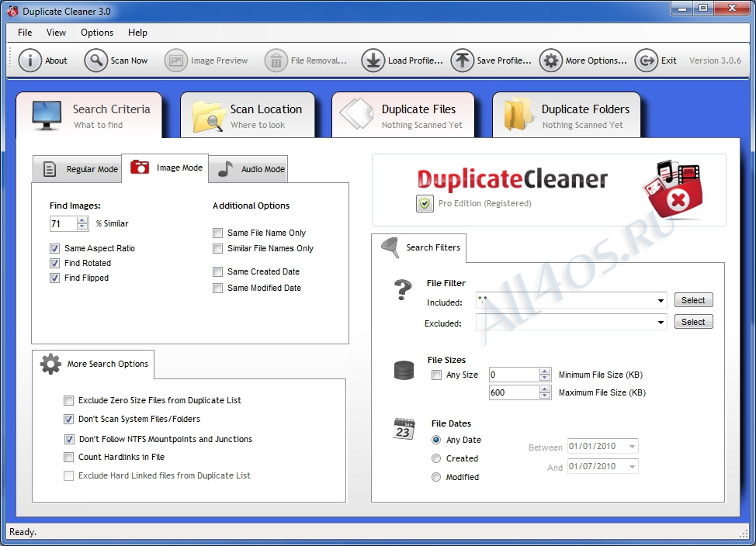This screenshot has width=756, height=546.
Task: Click the Exit arrow icon
Action: (647, 60)
